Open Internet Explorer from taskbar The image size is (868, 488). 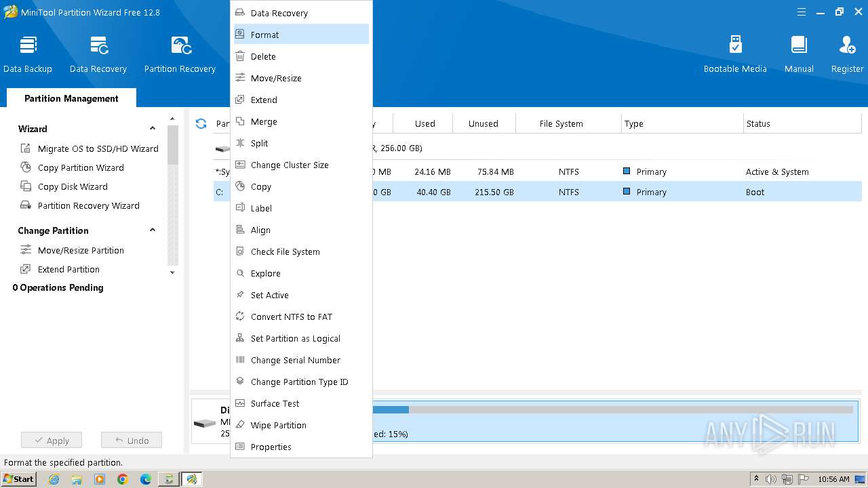(54, 479)
